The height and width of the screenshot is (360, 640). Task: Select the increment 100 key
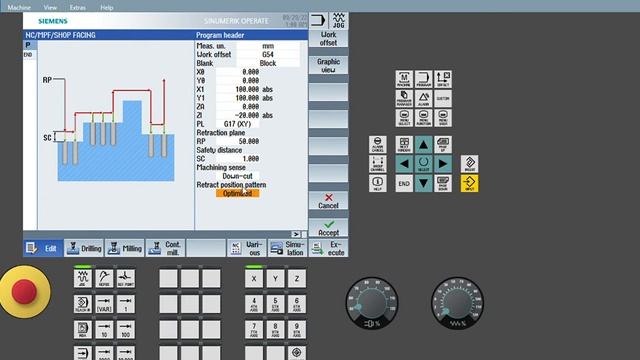click(x=126, y=329)
